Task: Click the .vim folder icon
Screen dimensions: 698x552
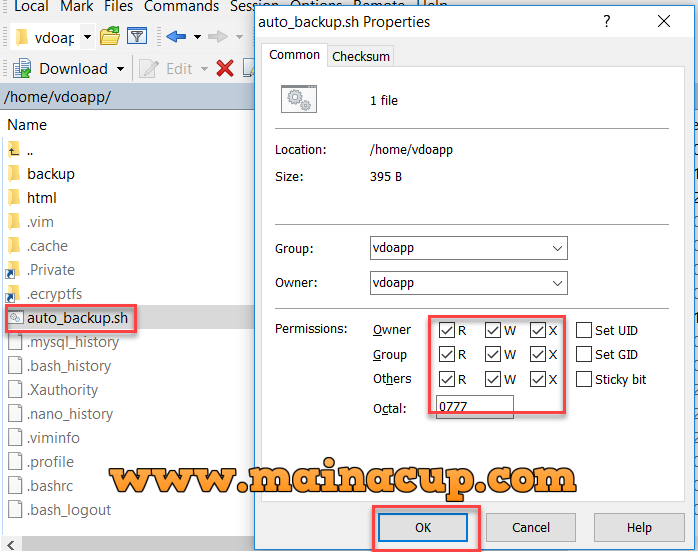Action: coord(14,221)
